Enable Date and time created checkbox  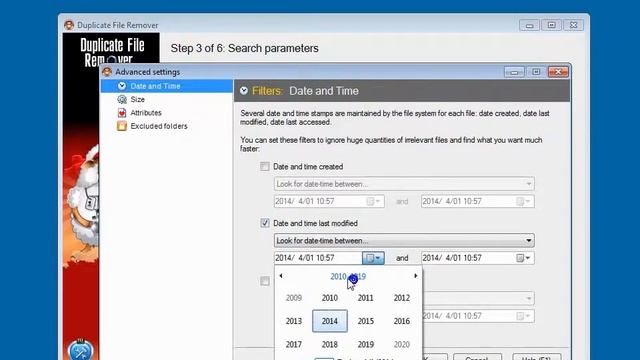point(265,167)
